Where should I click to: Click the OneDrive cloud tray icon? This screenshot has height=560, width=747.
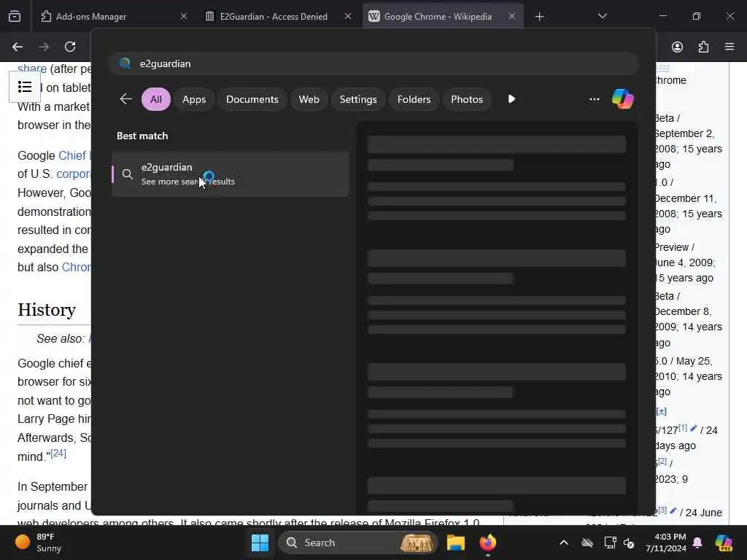click(x=587, y=542)
